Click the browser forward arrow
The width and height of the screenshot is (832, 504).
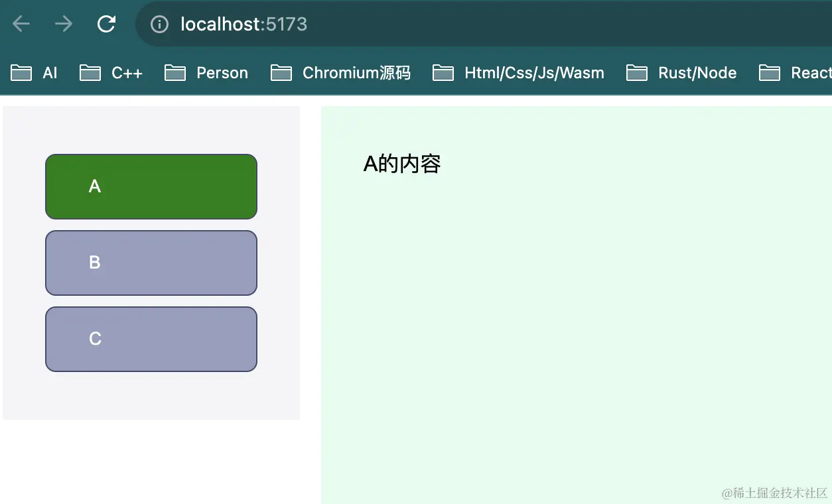pyautogui.click(x=64, y=25)
